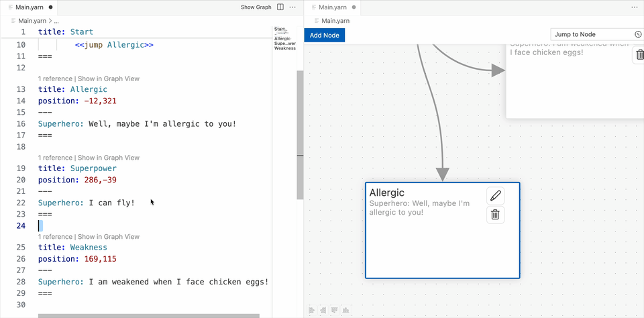Split the editor using the split icon
Viewport: 644px width, 318px height.
[280, 7]
